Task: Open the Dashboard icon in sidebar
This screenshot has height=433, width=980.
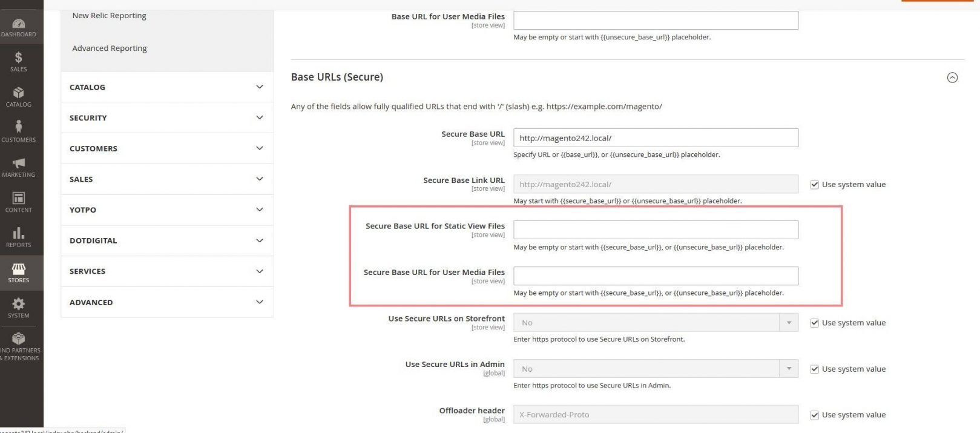Action: tap(18, 27)
